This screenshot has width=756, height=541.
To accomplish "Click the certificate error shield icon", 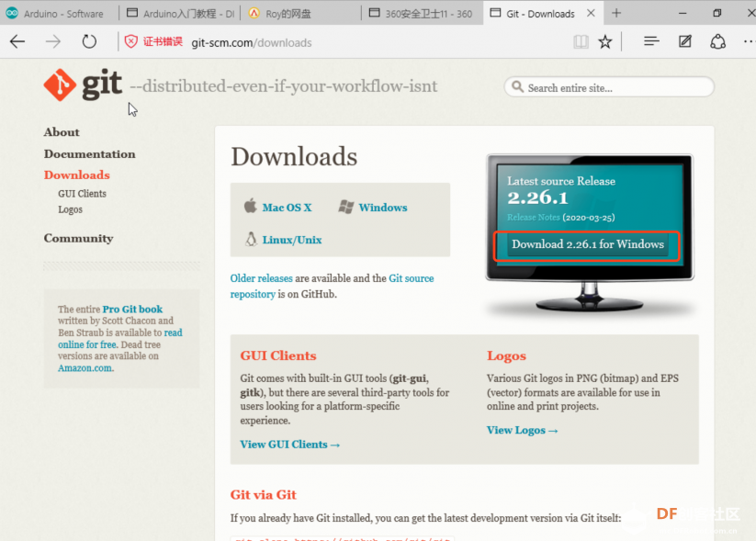I will 130,42.
